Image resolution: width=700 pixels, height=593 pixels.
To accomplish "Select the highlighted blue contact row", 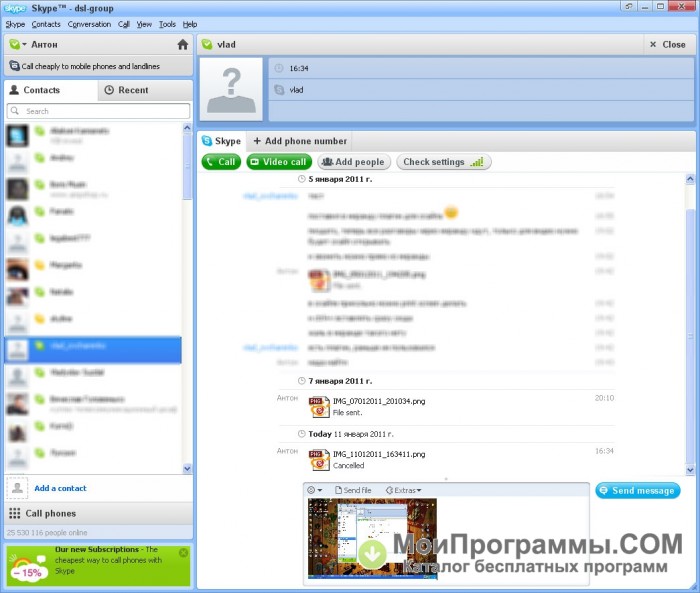I will pyautogui.click(x=93, y=350).
